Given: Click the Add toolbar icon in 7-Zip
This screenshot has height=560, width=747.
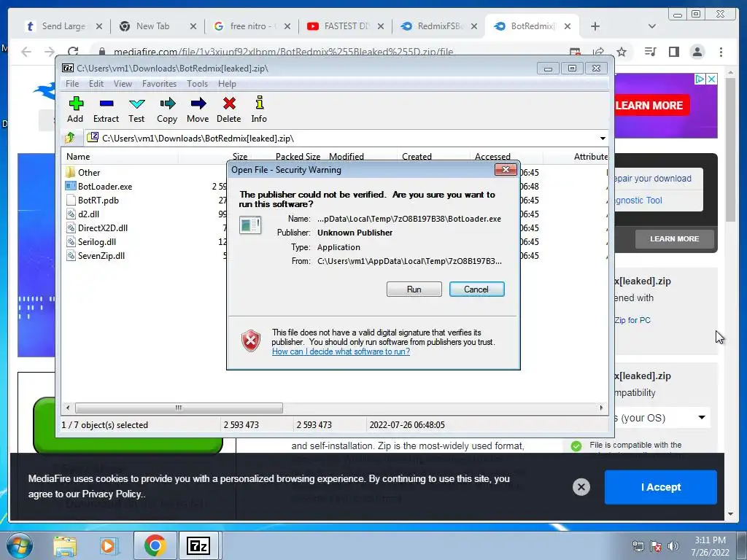Looking at the screenshot, I should [x=75, y=109].
